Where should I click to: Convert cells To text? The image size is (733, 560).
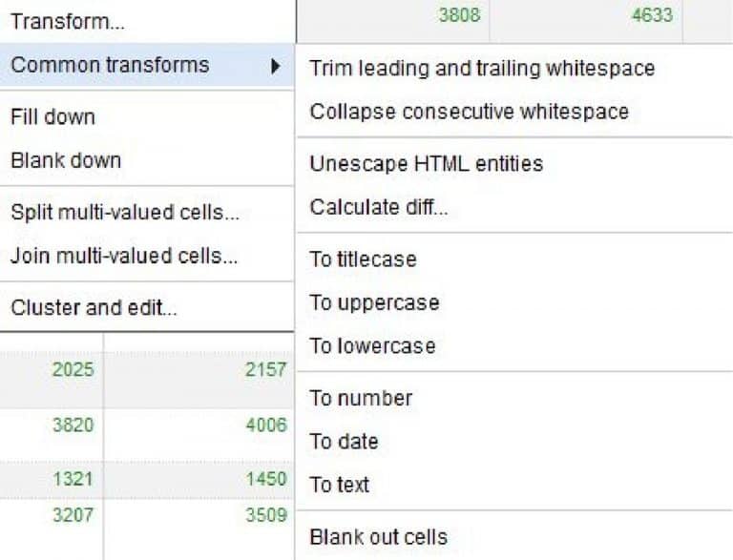click(x=339, y=485)
